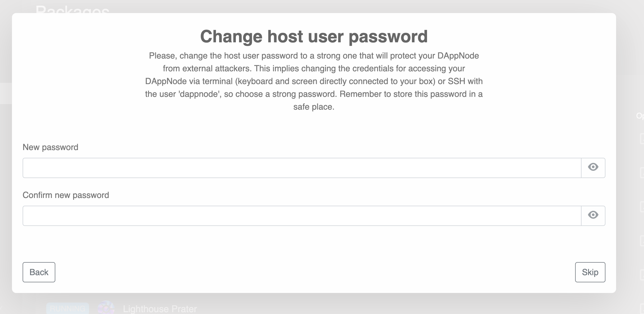
Task: Click the "New password" label text
Action: [50, 147]
